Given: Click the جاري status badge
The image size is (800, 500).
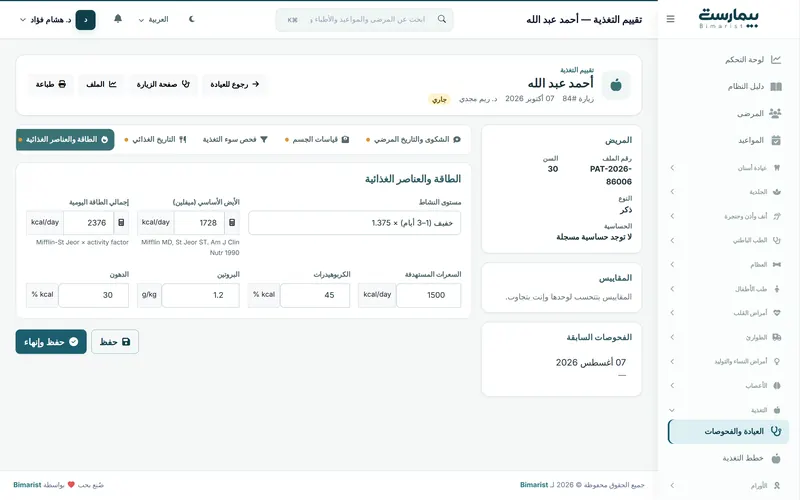Looking at the screenshot, I should (x=439, y=99).
